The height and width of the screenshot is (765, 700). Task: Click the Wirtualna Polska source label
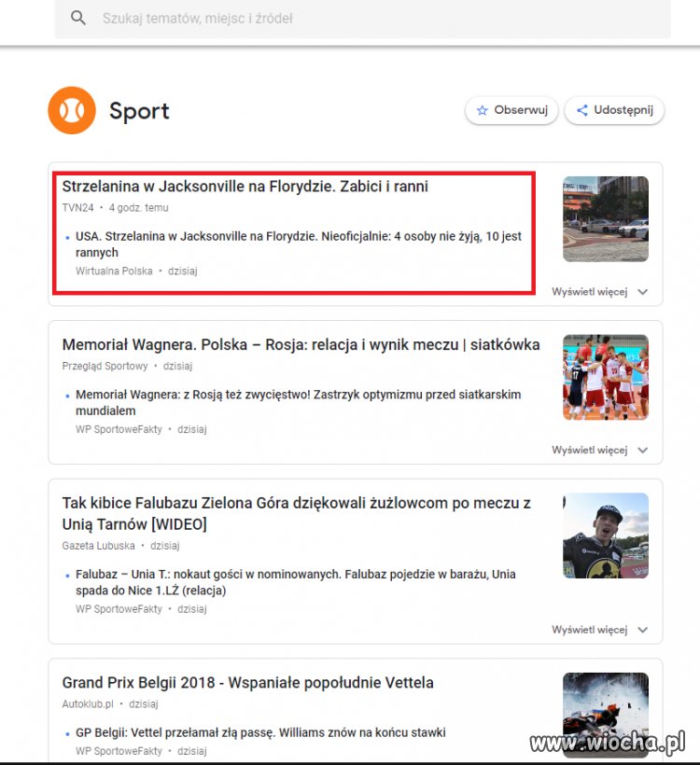click(114, 271)
